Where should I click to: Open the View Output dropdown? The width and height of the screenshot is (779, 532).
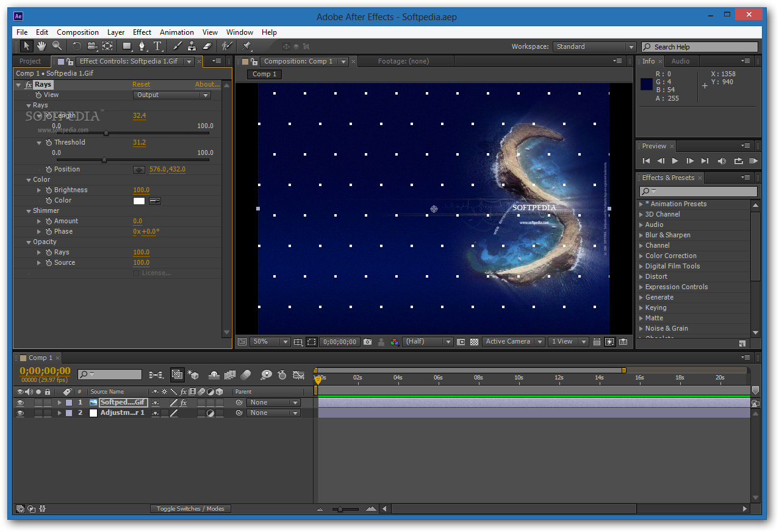[x=172, y=95]
